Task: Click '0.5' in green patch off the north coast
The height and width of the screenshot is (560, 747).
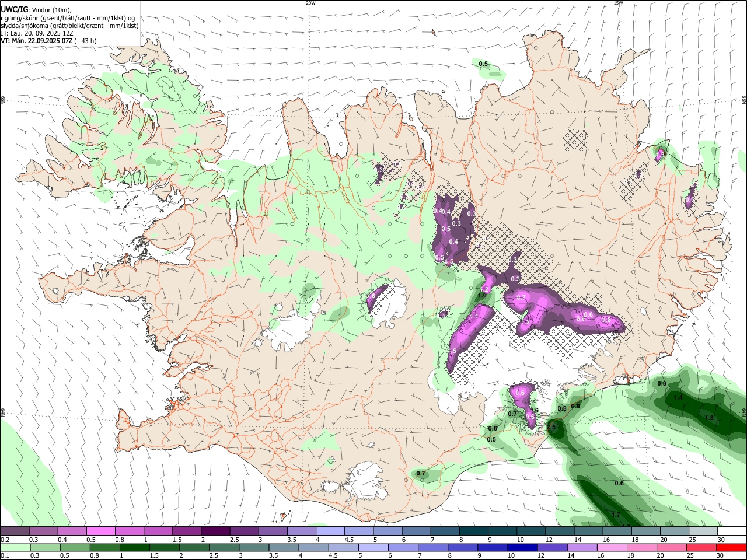Action: 483,64
